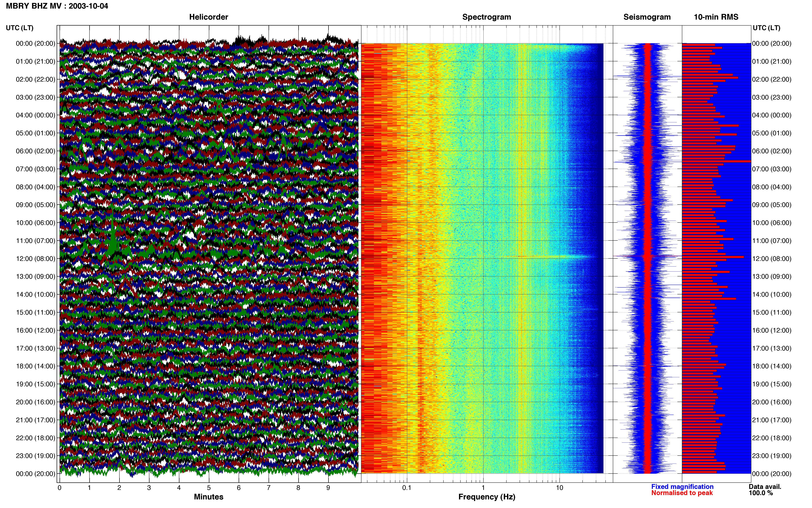Click left time label 22:00 (18:00)

point(36,438)
